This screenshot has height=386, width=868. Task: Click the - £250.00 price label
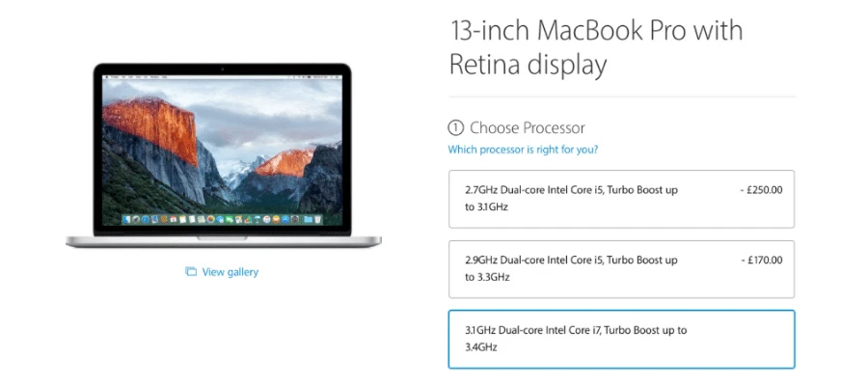tap(761, 190)
